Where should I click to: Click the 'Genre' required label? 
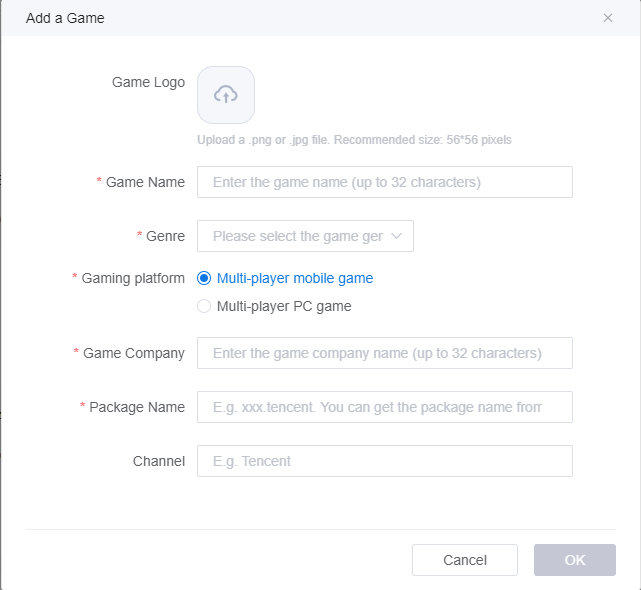(x=165, y=236)
